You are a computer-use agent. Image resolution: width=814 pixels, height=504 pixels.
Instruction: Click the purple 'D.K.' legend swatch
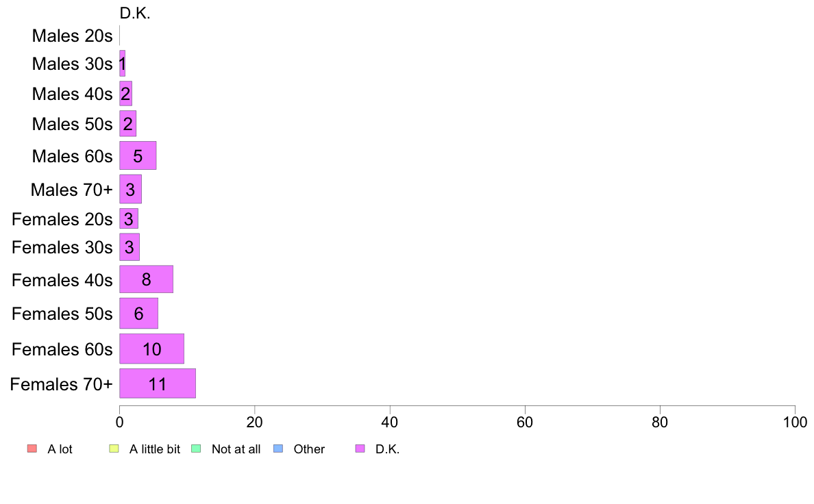pyautogui.click(x=360, y=449)
